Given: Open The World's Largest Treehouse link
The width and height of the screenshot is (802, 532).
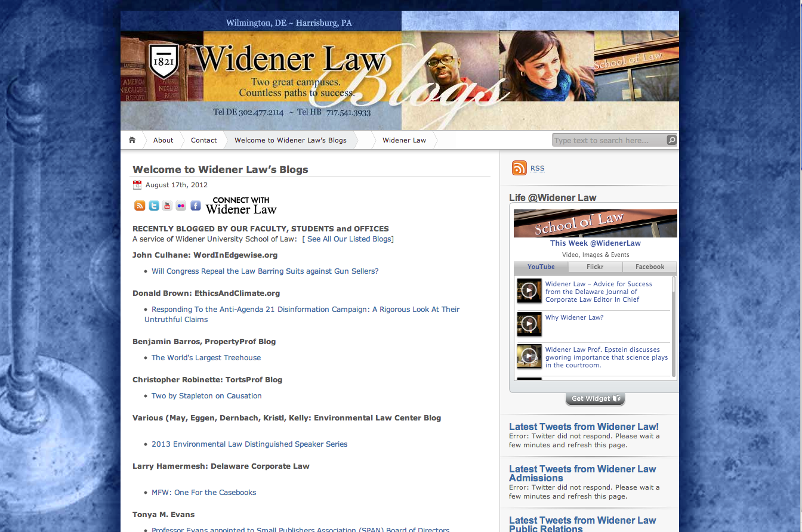Looking at the screenshot, I should 206,358.
